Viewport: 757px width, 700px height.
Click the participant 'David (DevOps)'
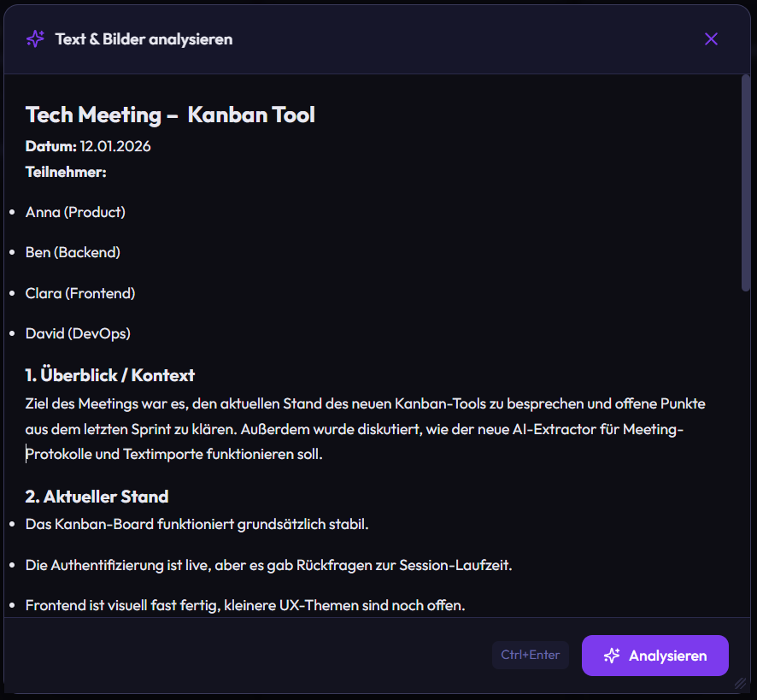(x=78, y=333)
